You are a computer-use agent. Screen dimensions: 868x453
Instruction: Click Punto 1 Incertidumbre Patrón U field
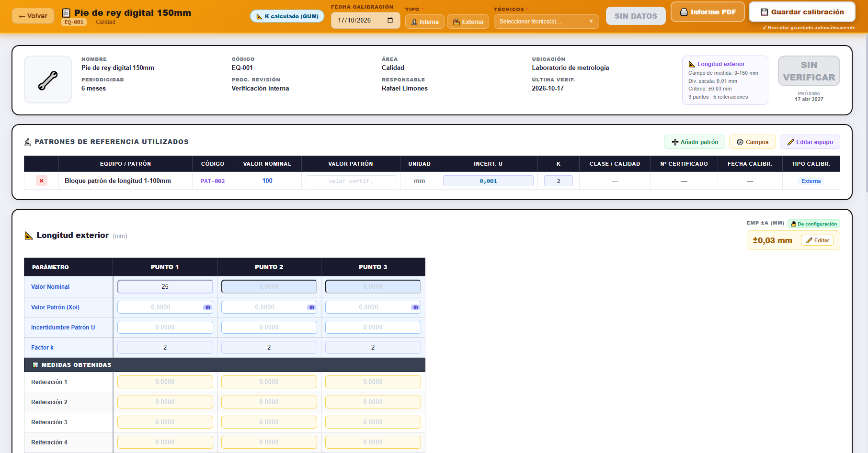[x=165, y=328]
